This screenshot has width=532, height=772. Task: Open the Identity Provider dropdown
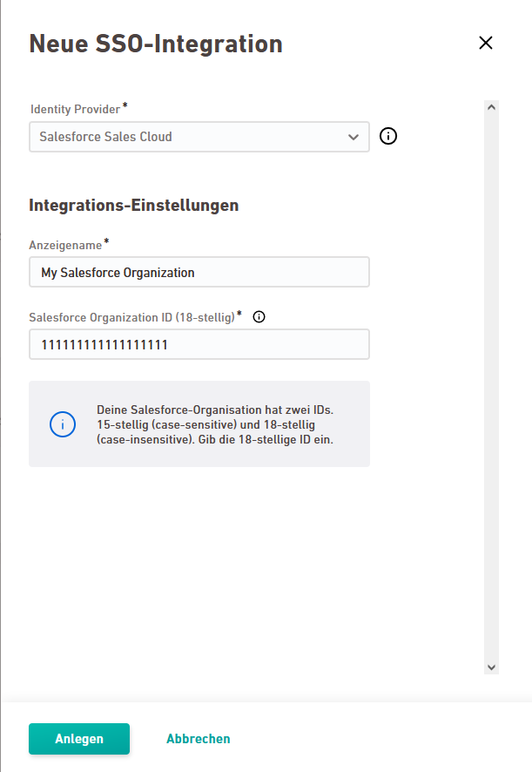click(x=199, y=137)
